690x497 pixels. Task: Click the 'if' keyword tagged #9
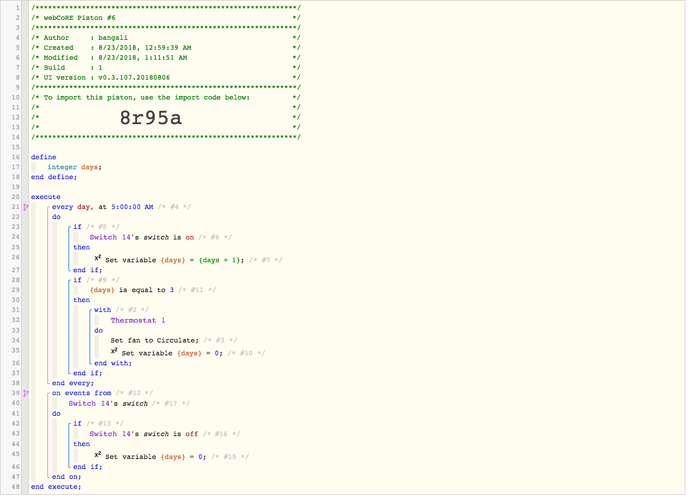click(x=77, y=280)
